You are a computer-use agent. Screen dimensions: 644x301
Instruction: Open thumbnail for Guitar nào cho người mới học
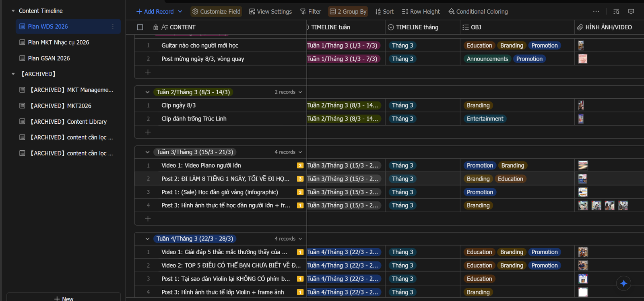581,46
